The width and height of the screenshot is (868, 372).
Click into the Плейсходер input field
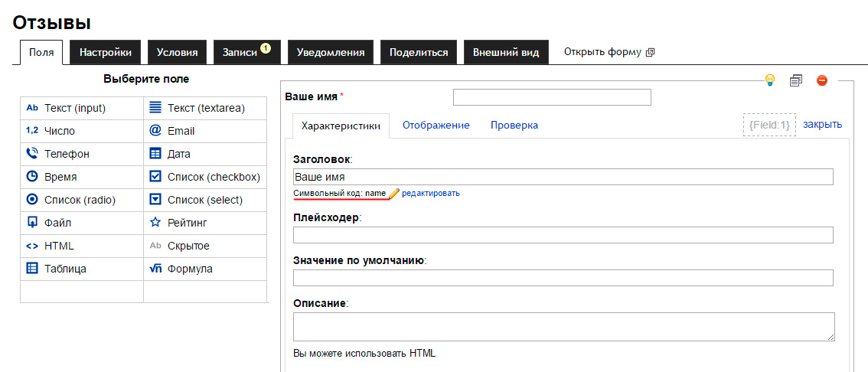pyautogui.click(x=563, y=235)
